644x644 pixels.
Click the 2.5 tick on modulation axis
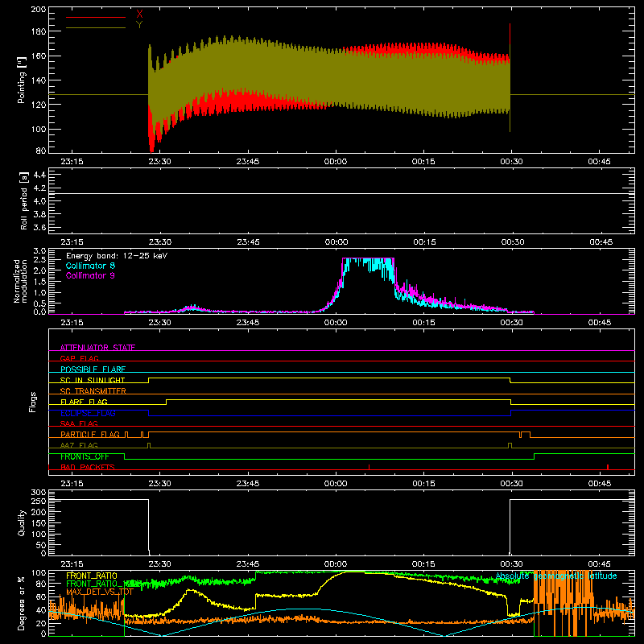click(39, 259)
